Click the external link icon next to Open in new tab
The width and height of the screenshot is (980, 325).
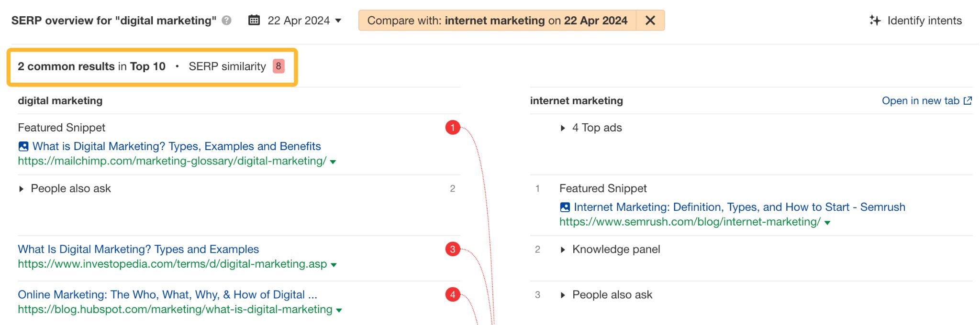pos(968,101)
